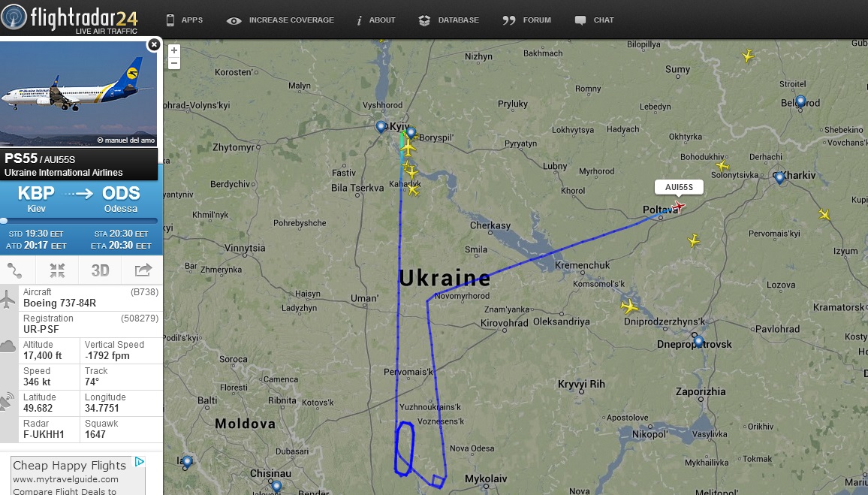Close the PS55 flight details panel
This screenshot has width=868, height=495.
click(154, 45)
